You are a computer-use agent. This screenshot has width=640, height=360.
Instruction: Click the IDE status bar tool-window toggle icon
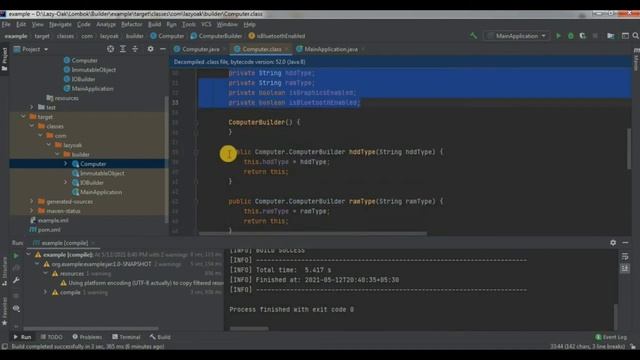click(x=4, y=347)
